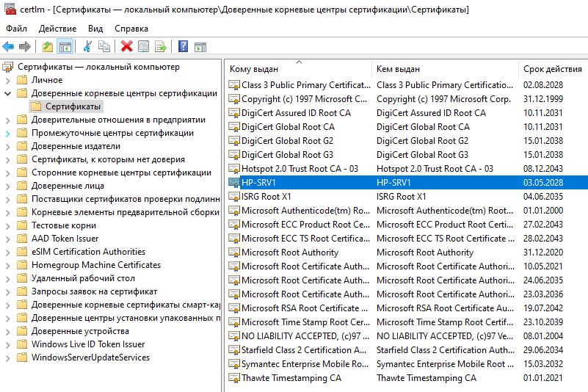Select Symantec Enterprise Mobile Ro... certificate

305,364
